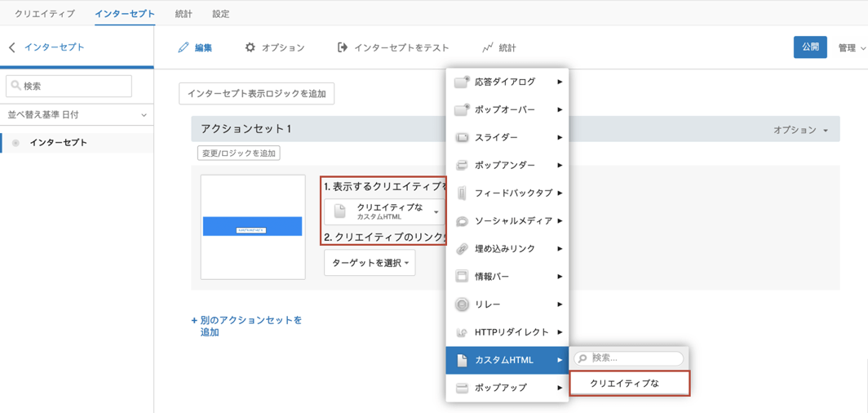Switch to the クリエイティブ top tab
The height and width of the screenshot is (413, 868).
coord(44,14)
